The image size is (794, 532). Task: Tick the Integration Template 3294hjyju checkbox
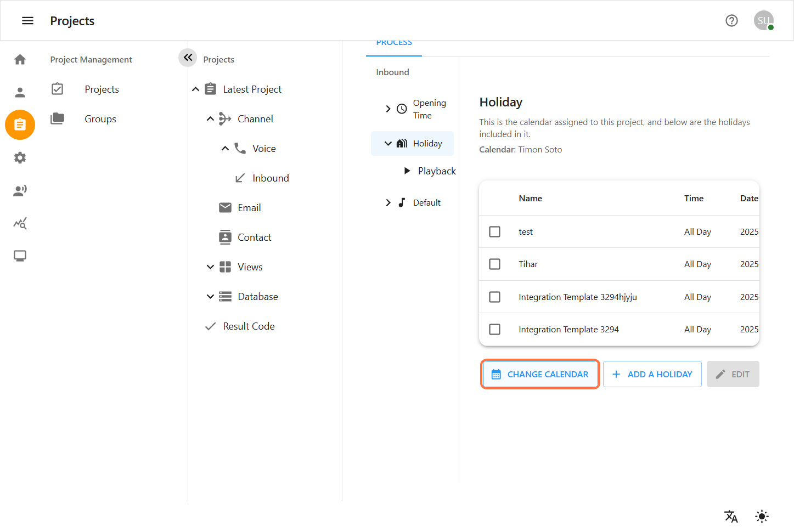point(494,297)
